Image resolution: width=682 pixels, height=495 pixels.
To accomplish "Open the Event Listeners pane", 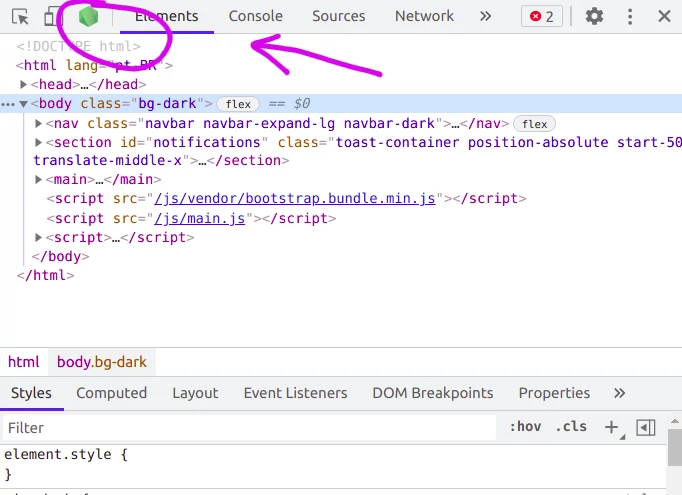I will click(295, 393).
